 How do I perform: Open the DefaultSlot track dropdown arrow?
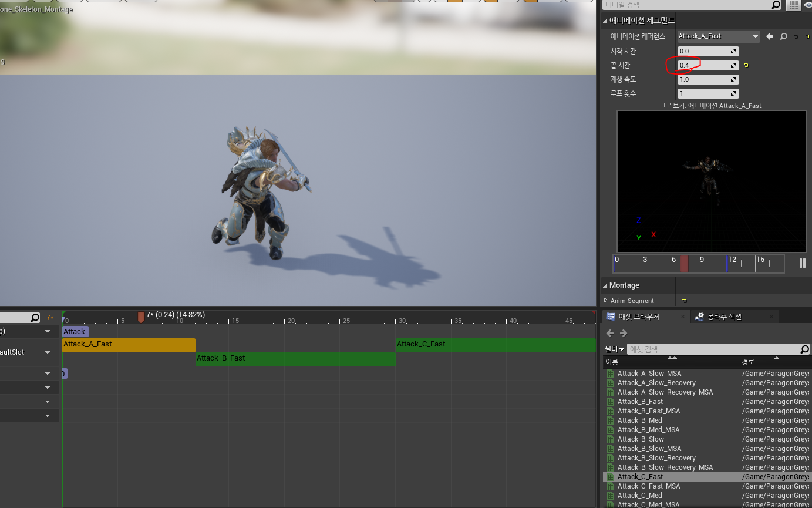(x=48, y=352)
